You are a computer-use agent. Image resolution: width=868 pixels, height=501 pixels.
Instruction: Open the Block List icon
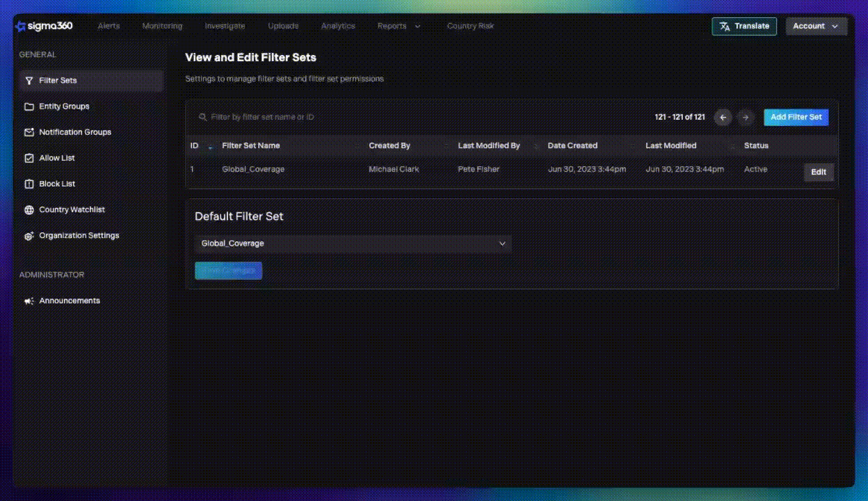(29, 184)
